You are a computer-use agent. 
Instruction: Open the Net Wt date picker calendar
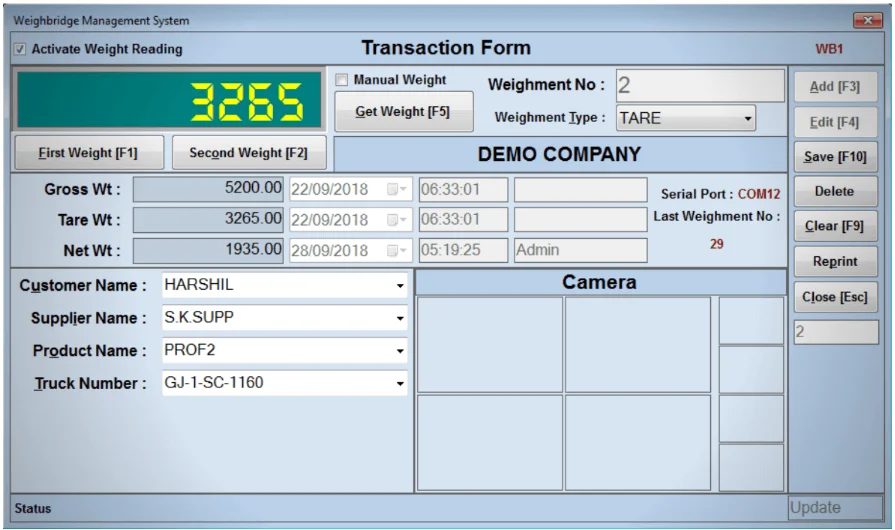(x=397, y=250)
